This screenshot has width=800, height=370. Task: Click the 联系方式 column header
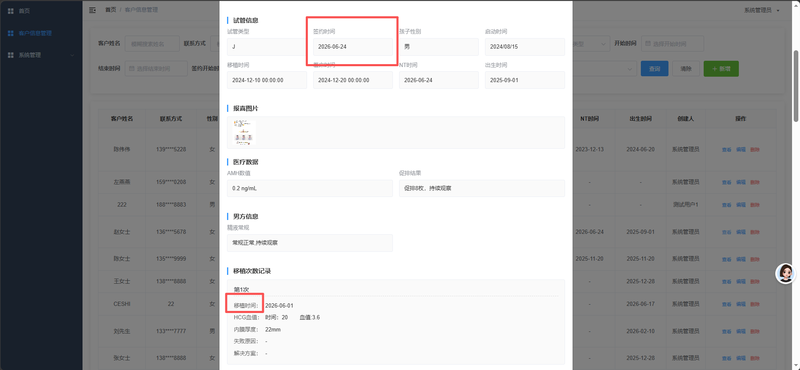(171, 118)
